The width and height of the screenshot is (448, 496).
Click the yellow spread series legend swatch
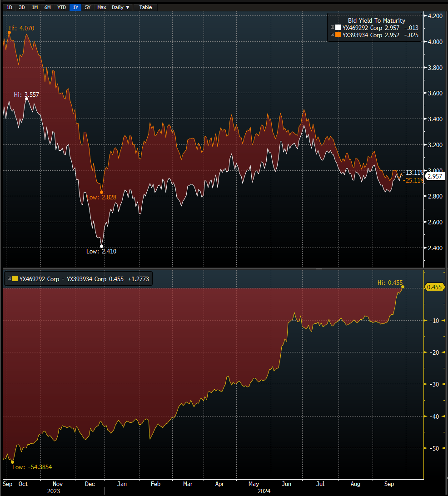pyautogui.click(x=15, y=278)
